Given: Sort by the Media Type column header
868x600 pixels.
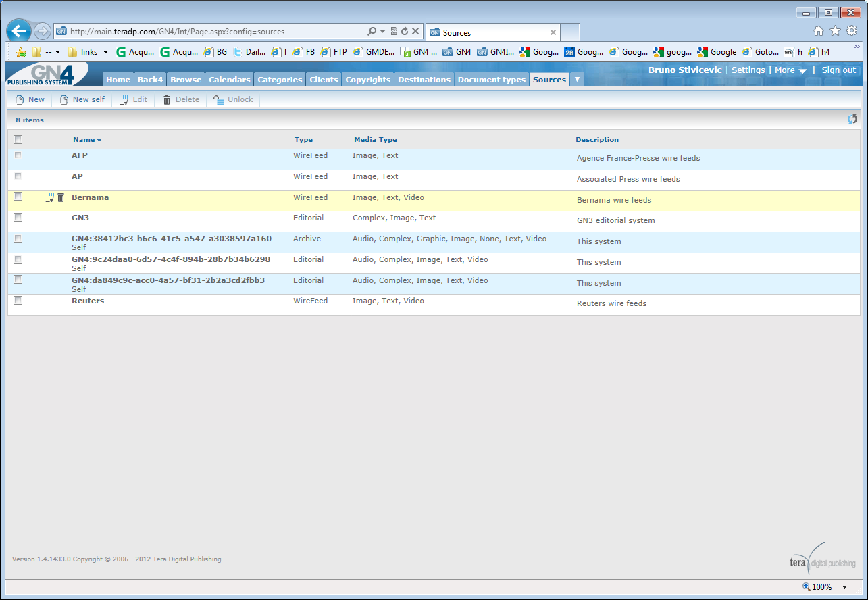Looking at the screenshot, I should tap(376, 140).
